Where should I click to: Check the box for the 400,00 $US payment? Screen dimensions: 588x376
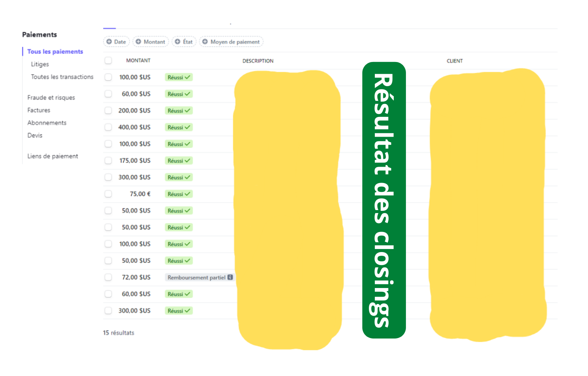coord(108,127)
